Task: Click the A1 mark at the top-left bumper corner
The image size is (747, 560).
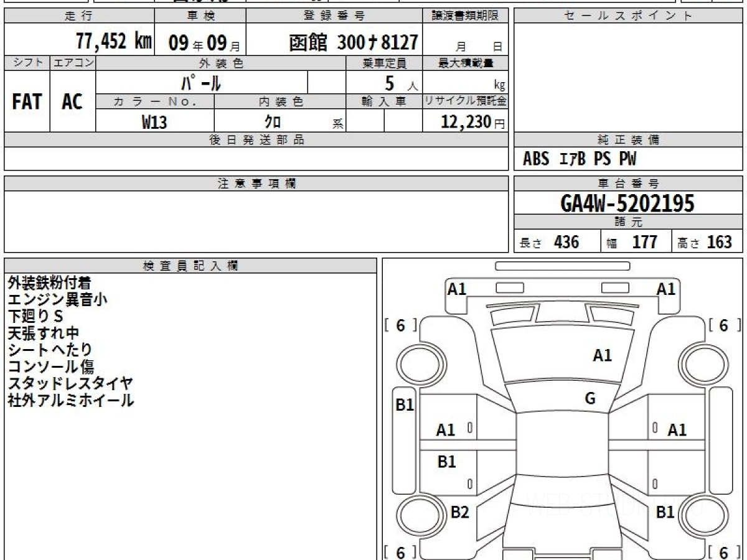Action: tap(457, 289)
